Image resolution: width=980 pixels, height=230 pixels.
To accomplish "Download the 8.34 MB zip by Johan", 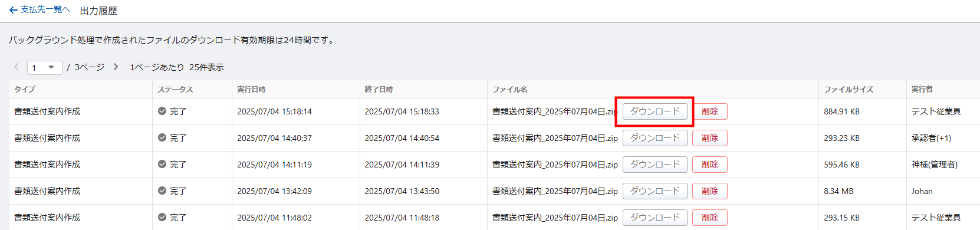I will (655, 191).
